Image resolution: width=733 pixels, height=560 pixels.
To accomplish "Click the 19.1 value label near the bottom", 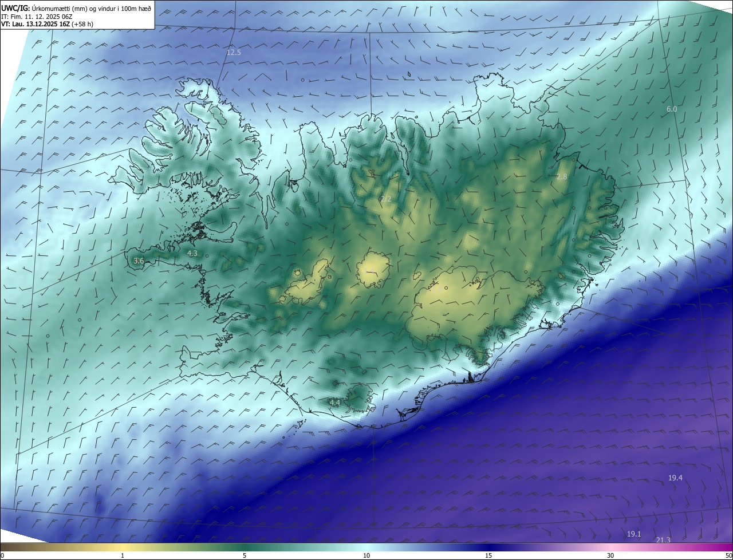I will pyautogui.click(x=634, y=534).
